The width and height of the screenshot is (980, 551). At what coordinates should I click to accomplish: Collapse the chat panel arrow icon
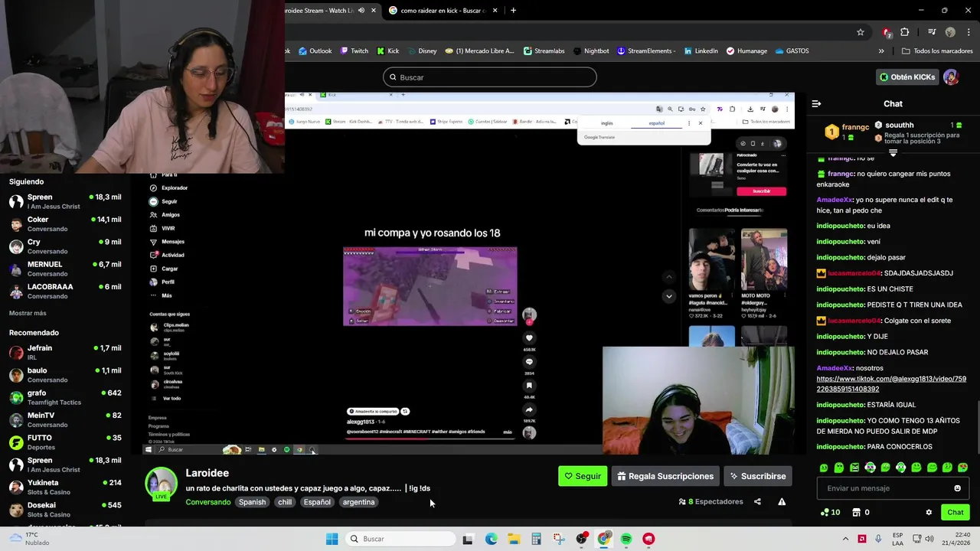[x=816, y=103]
